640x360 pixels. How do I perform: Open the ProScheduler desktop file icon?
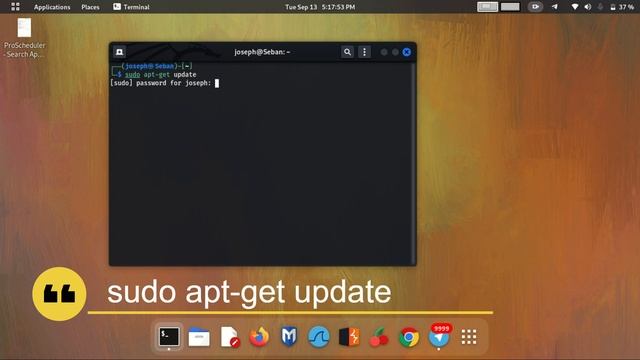(x=24, y=38)
